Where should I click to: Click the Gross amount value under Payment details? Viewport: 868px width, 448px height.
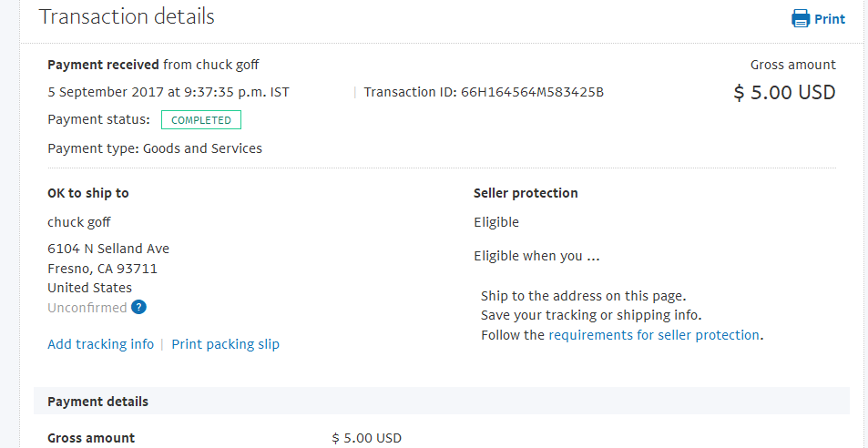point(366,439)
